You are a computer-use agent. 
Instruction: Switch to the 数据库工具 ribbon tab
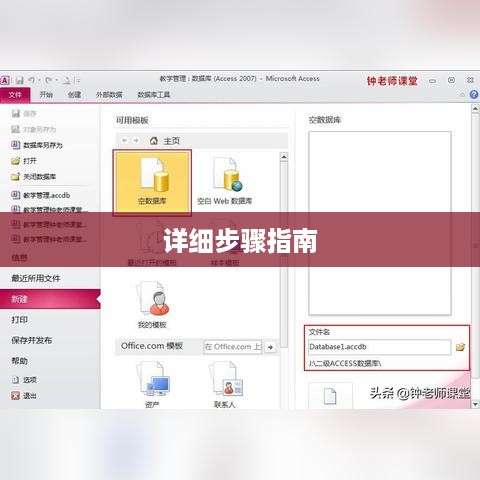(154, 95)
